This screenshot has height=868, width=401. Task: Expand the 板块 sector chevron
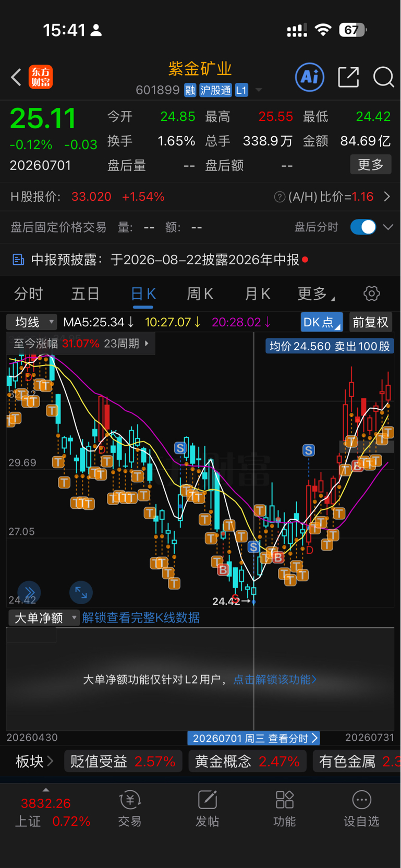pyautogui.click(x=50, y=761)
